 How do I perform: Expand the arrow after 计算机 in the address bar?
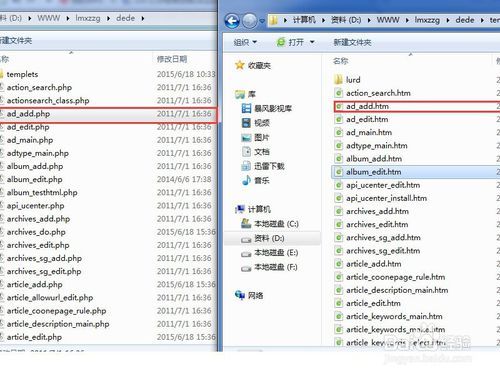click(323, 20)
